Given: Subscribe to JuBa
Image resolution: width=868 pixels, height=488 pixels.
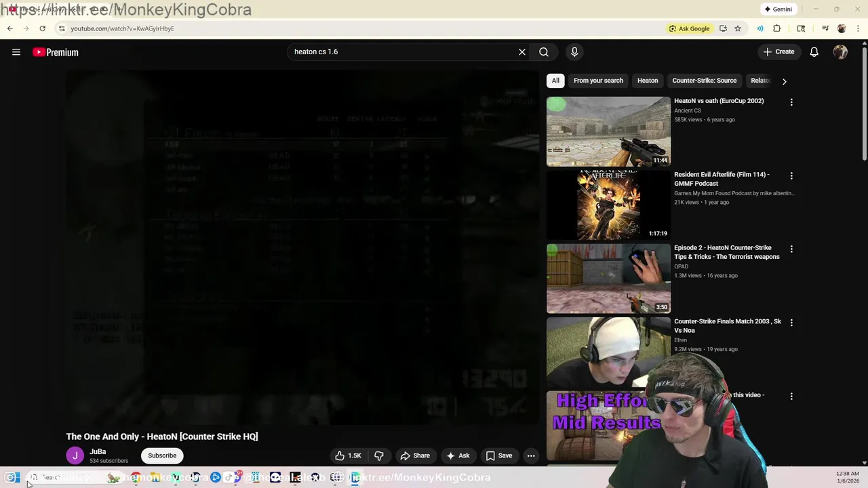Looking at the screenshot, I should pos(162,455).
